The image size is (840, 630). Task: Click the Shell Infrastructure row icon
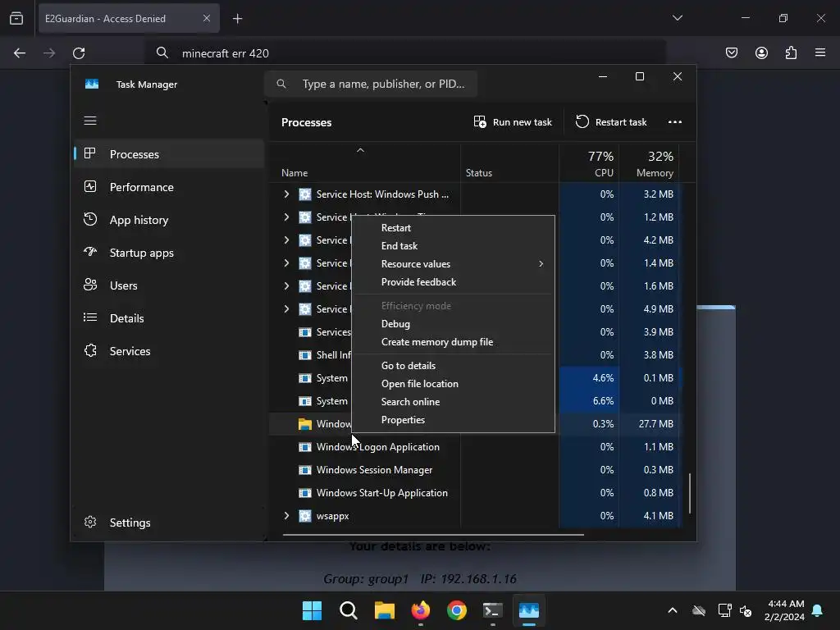(305, 354)
